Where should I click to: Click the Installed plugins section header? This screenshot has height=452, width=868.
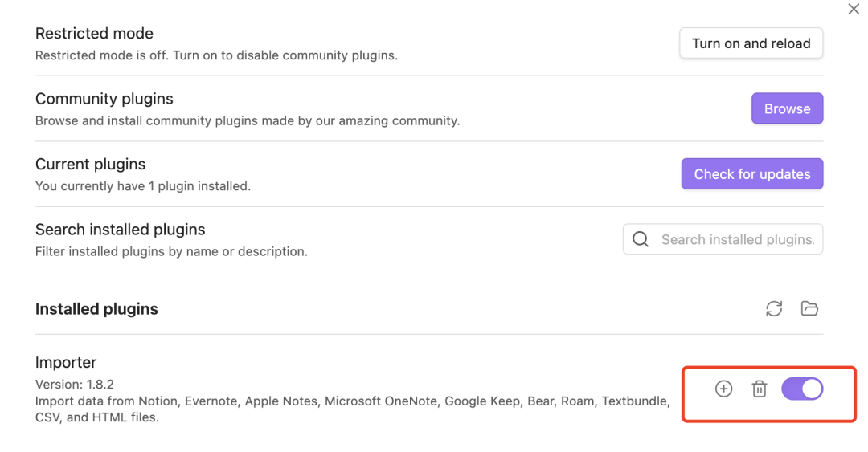coord(96,310)
